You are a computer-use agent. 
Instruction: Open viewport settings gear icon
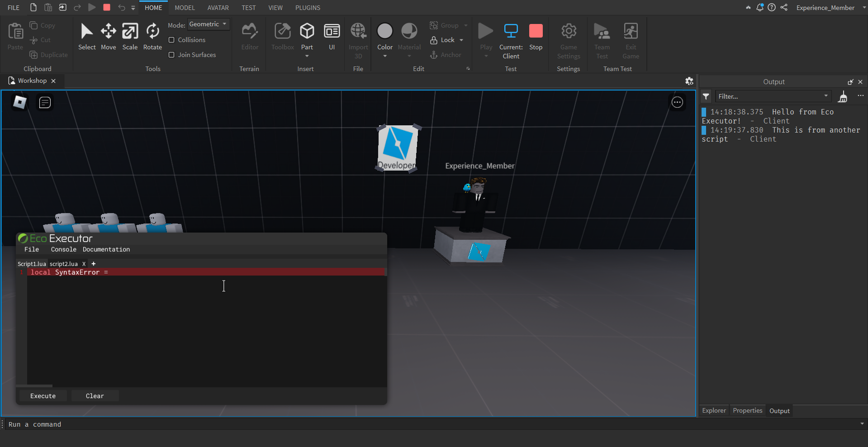point(689,81)
